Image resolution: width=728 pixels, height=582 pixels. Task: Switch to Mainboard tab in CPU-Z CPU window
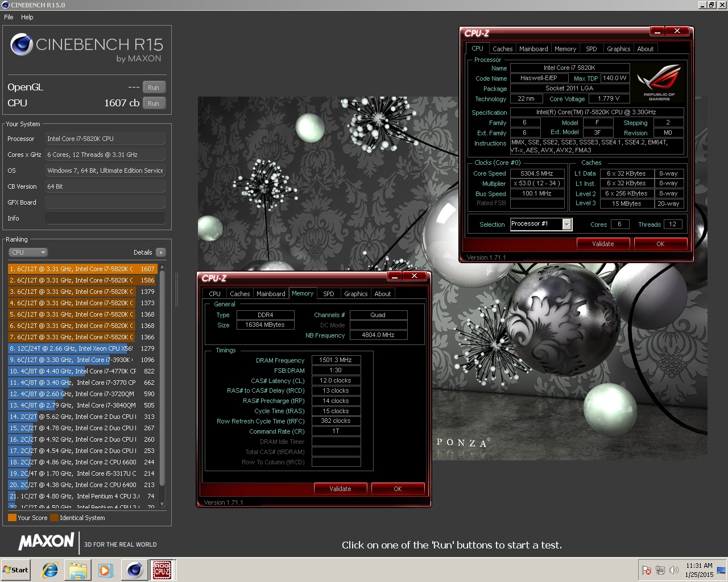533,49
